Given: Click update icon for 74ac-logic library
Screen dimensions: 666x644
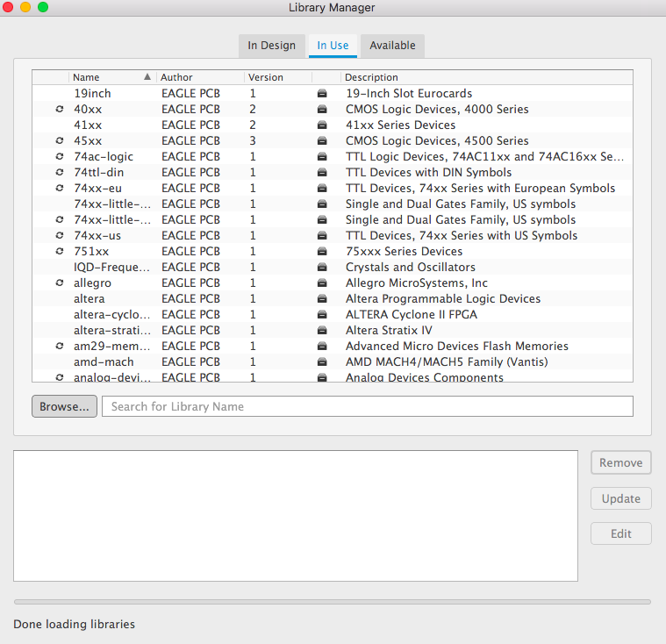Looking at the screenshot, I should coord(60,156).
